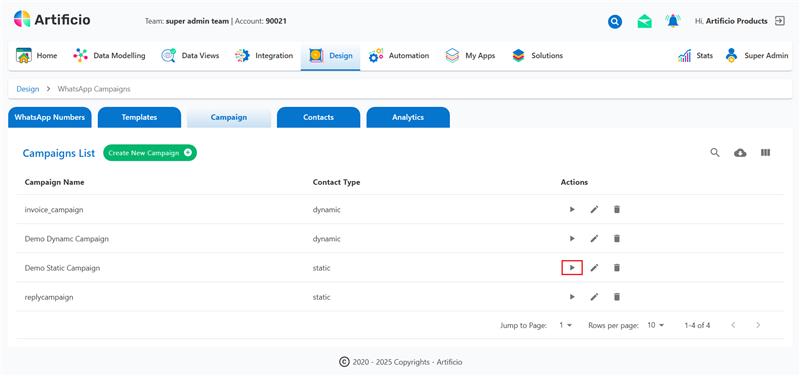
Task: Expand the Jump to Page dropdown
Action: [565, 325]
